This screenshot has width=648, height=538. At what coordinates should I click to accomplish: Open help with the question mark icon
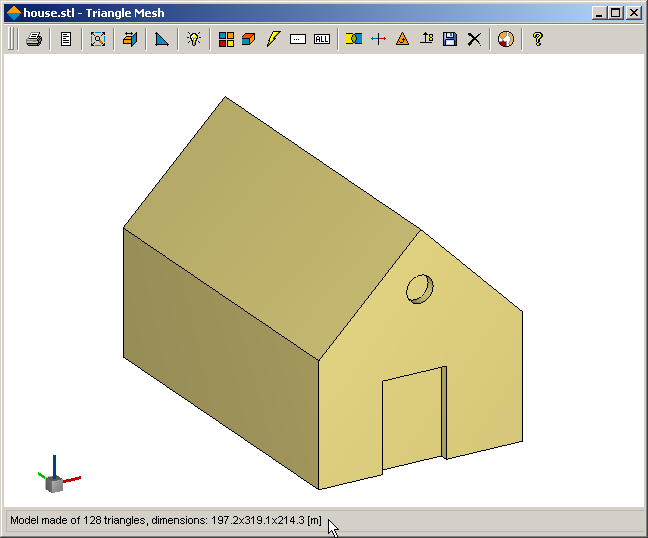click(538, 39)
